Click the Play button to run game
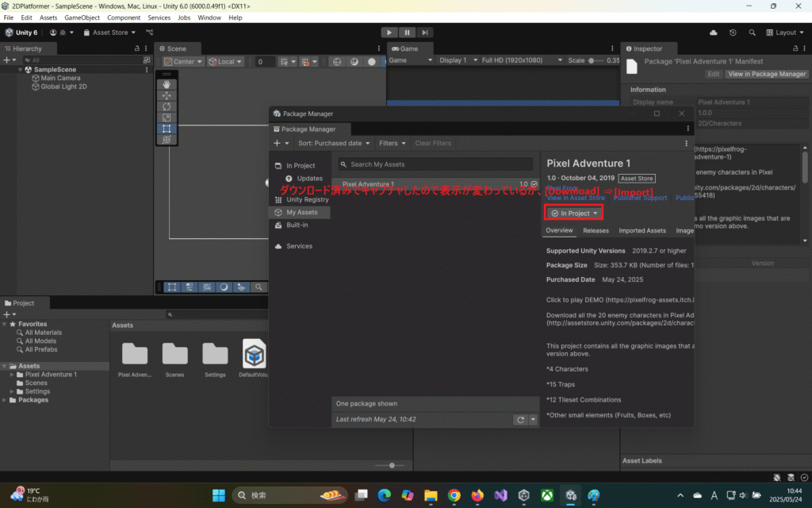Viewport: 812px width, 508px height. point(389,33)
